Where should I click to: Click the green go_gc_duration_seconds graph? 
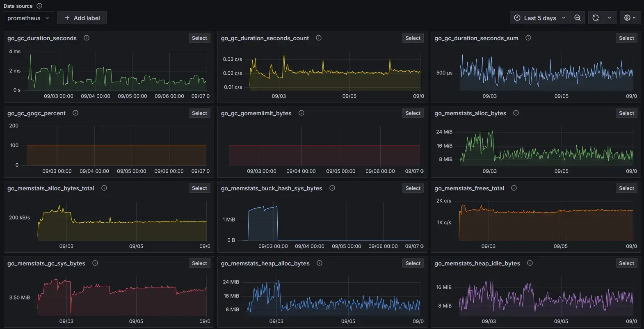point(117,72)
